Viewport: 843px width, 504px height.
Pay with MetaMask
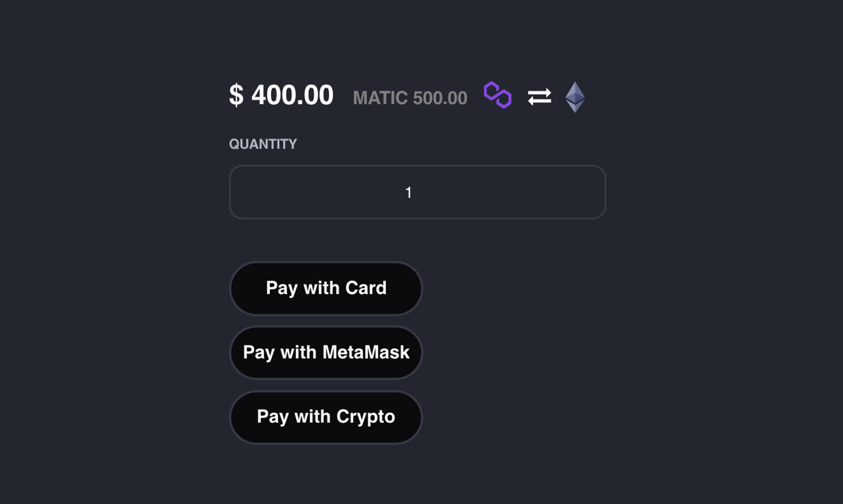click(x=326, y=352)
